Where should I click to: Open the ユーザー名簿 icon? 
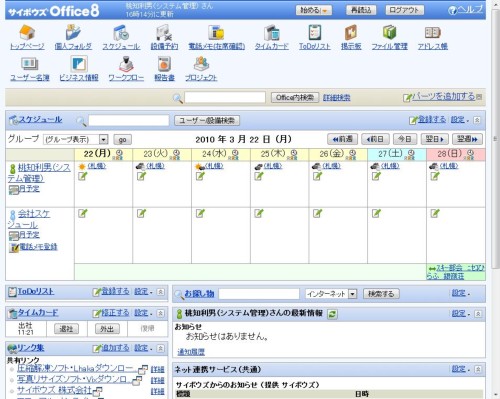click(x=30, y=64)
